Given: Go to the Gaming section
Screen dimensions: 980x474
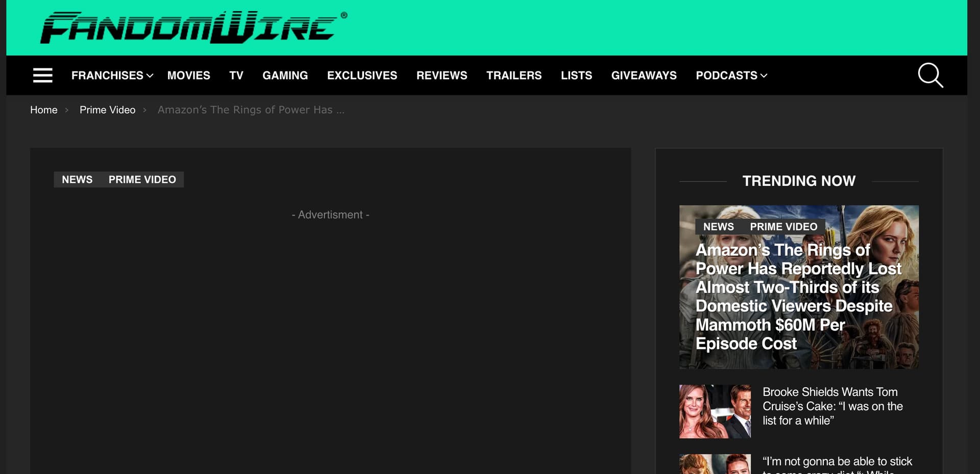Looking at the screenshot, I should pos(285,76).
